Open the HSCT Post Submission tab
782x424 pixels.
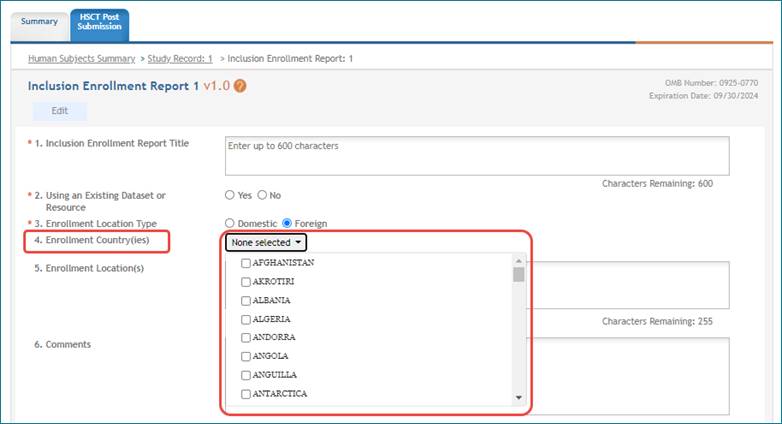click(x=99, y=22)
